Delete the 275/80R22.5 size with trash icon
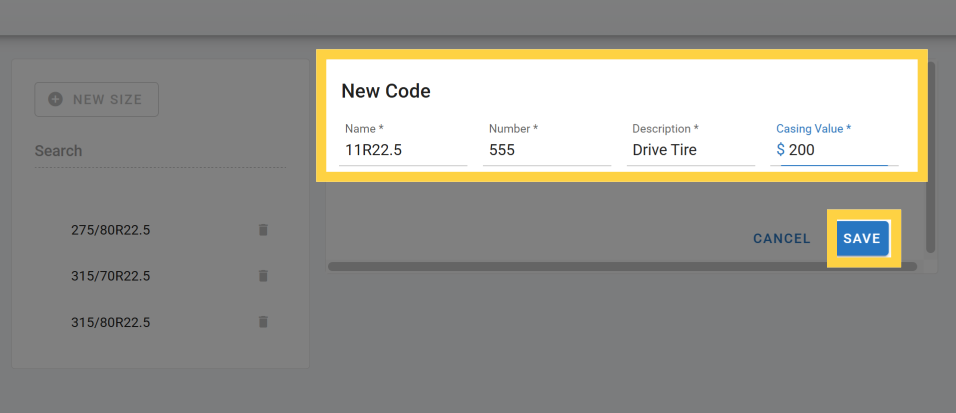This screenshot has height=413, width=956. [263, 230]
